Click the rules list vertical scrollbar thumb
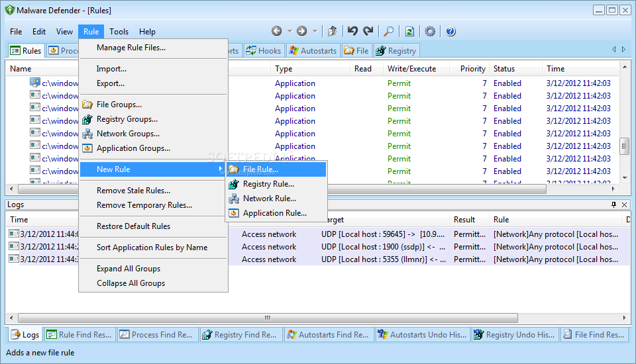Viewport: 636px width, 364px height. (x=625, y=146)
